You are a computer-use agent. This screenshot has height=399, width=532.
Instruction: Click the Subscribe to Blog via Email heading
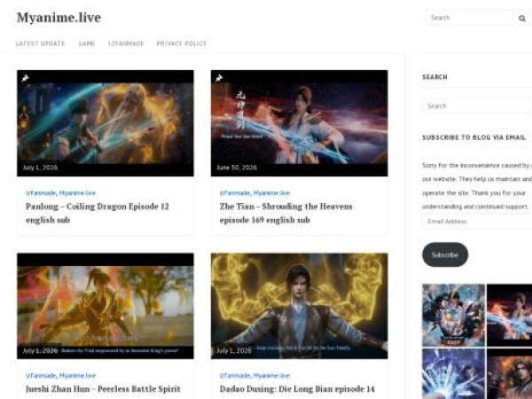474,137
